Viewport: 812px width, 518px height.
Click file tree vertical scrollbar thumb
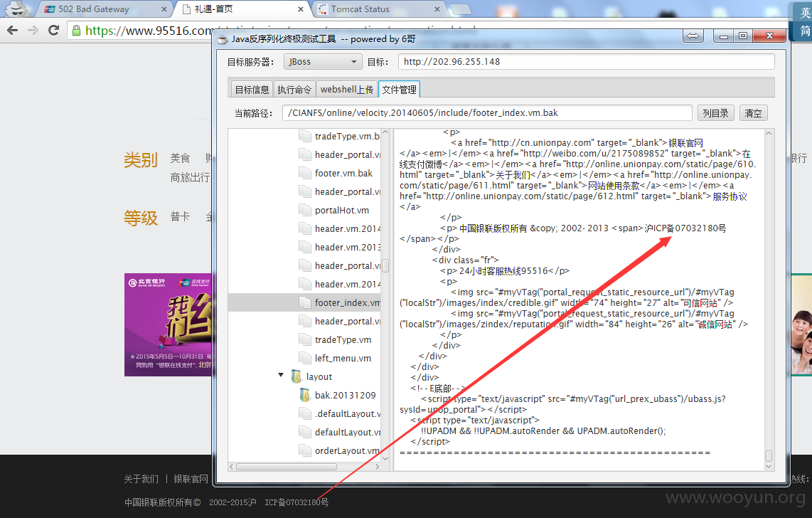[x=385, y=265]
